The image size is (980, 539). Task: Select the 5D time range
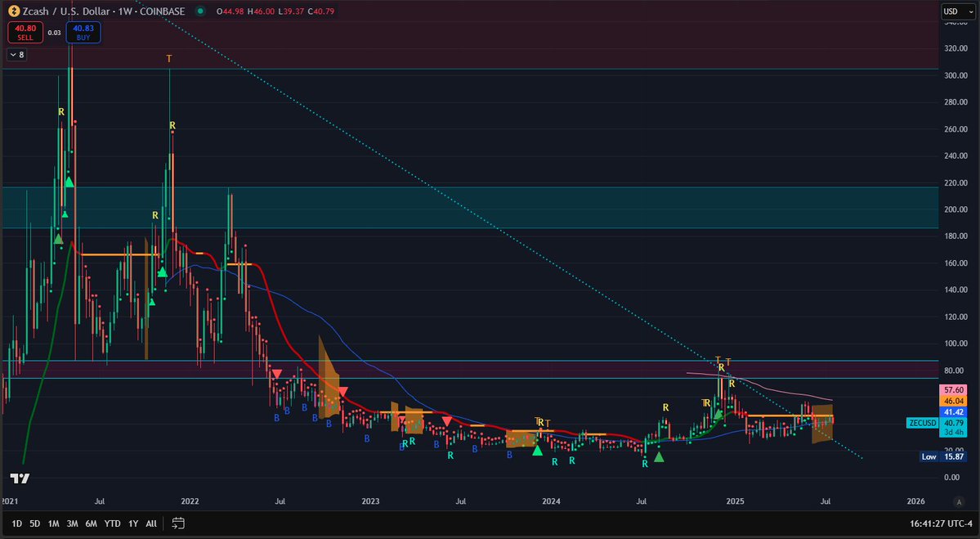35,523
